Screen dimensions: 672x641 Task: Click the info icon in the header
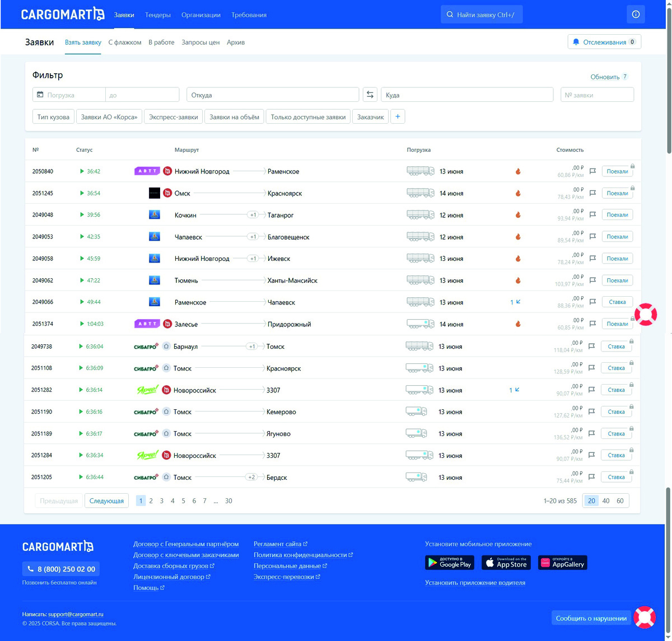pos(636,15)
